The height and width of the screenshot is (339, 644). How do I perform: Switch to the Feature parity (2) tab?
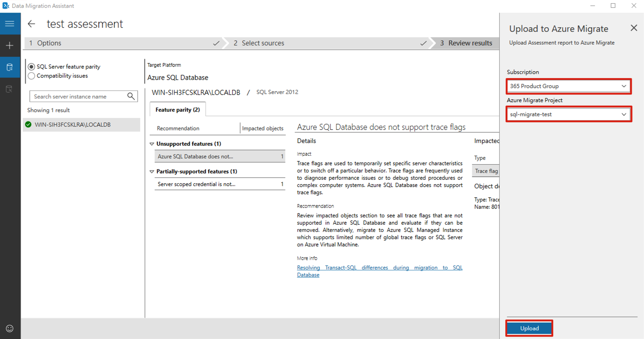click(x=177, y=110)
